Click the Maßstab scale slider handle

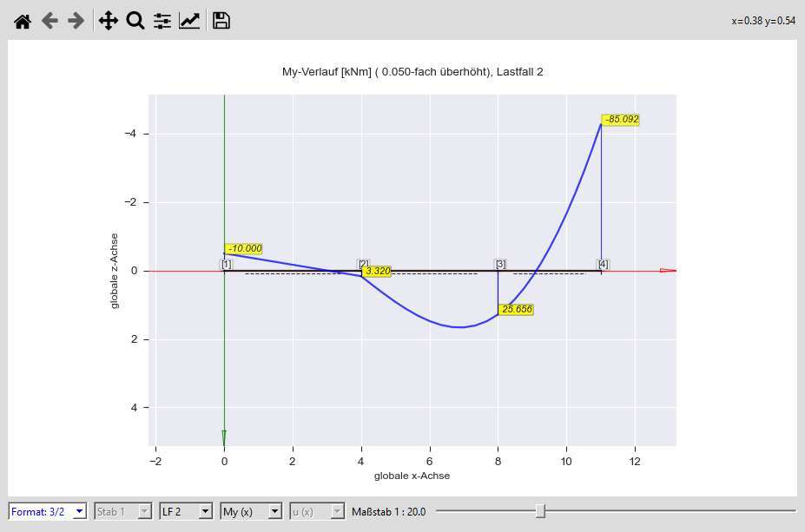click(x=540, y=511)
